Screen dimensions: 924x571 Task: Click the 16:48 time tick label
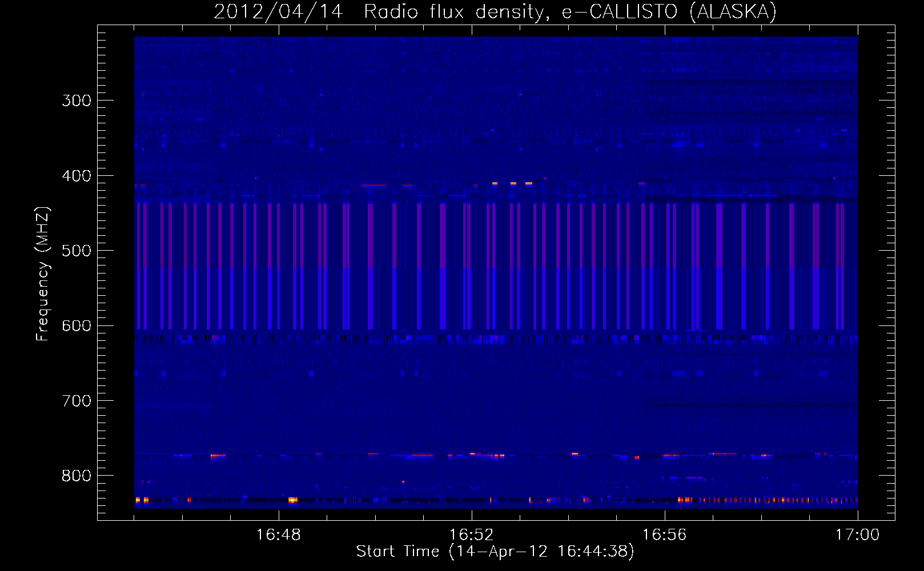279,534
